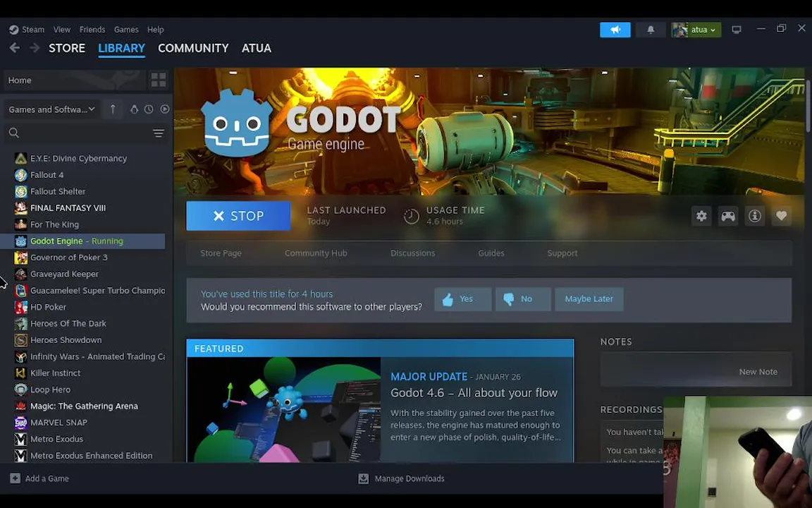Toggle the recent activity clock filter

coord(149,109)
